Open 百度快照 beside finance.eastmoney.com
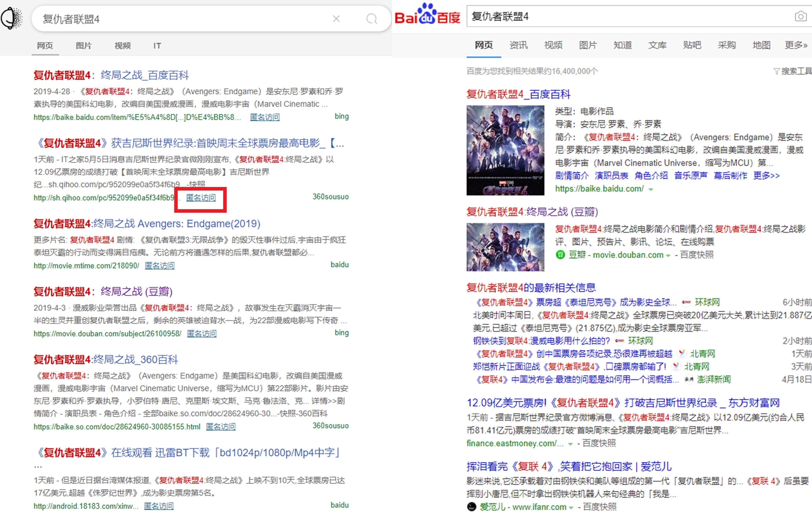This screenshot has width=812, height=520. click(x=599, y=443)
